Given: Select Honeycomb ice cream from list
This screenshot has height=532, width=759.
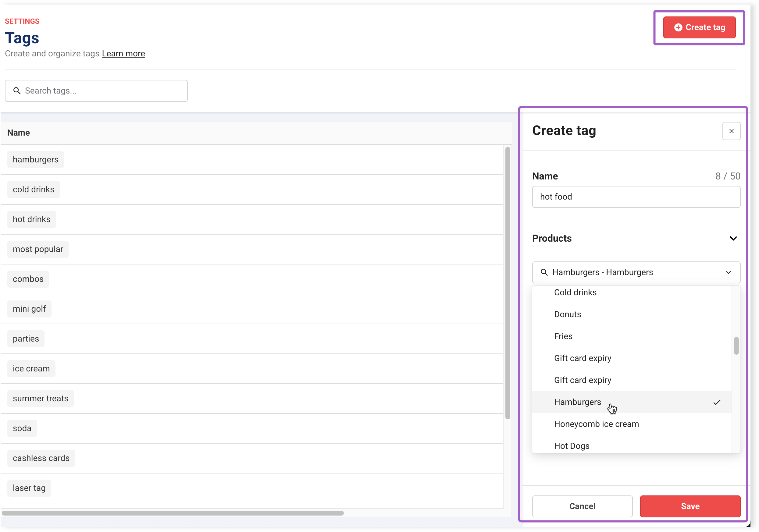Looking at the screenshot, I should pyautogui.click(x=596, y=424).
